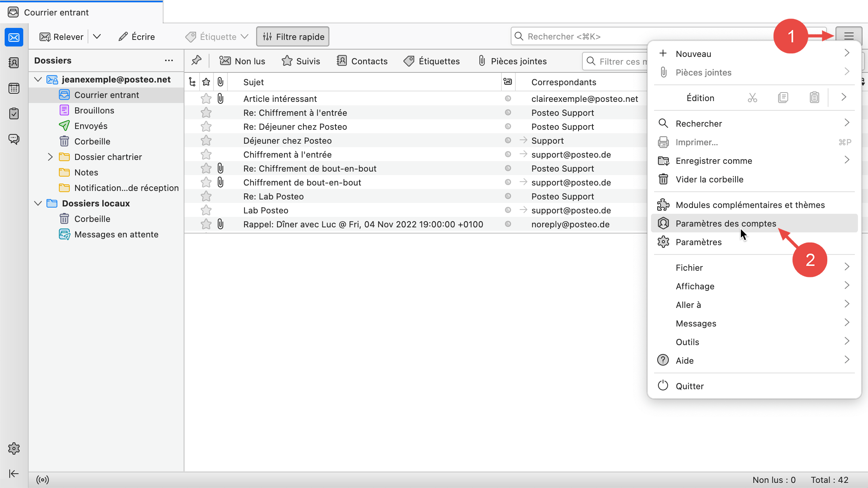Open the Tasks sidebar icon
Viewport: 868px width, 488px height.
pos(14,113)
